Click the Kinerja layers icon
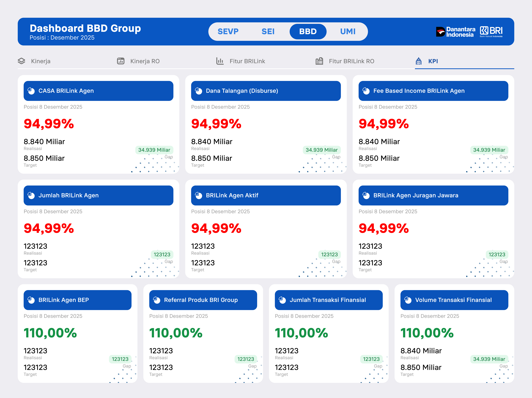 tap(21, 61)
